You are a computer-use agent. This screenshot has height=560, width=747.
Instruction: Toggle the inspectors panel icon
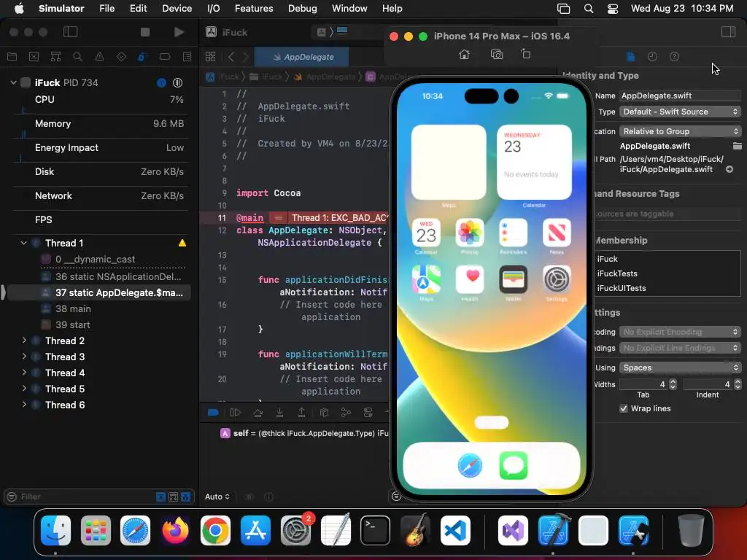[728, 32]
